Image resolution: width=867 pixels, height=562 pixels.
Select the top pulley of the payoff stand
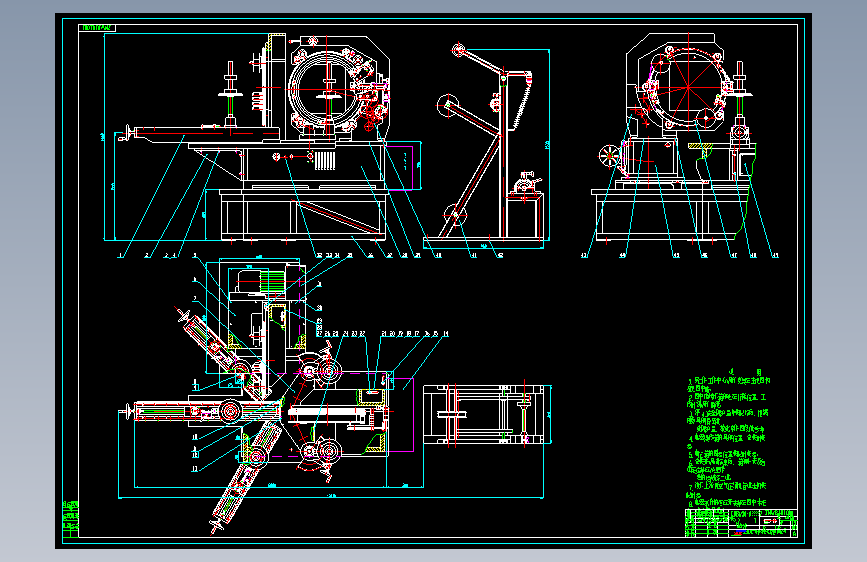point(458,50)
